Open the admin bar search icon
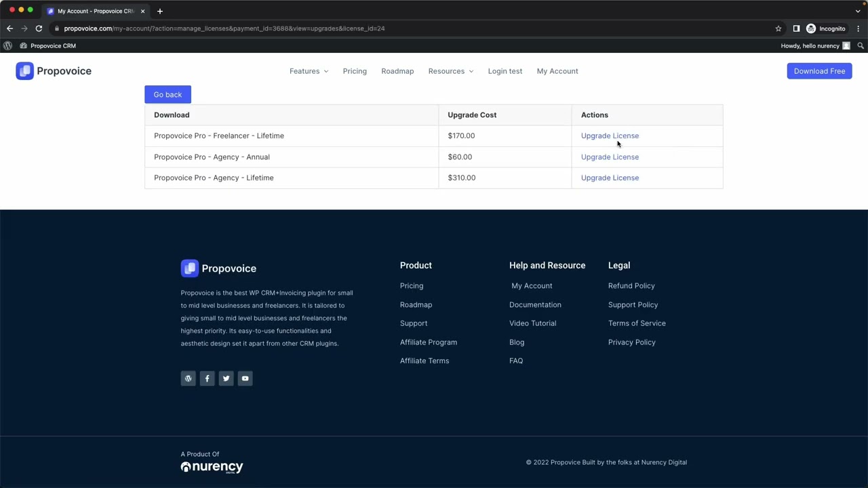 click(861, 45)
